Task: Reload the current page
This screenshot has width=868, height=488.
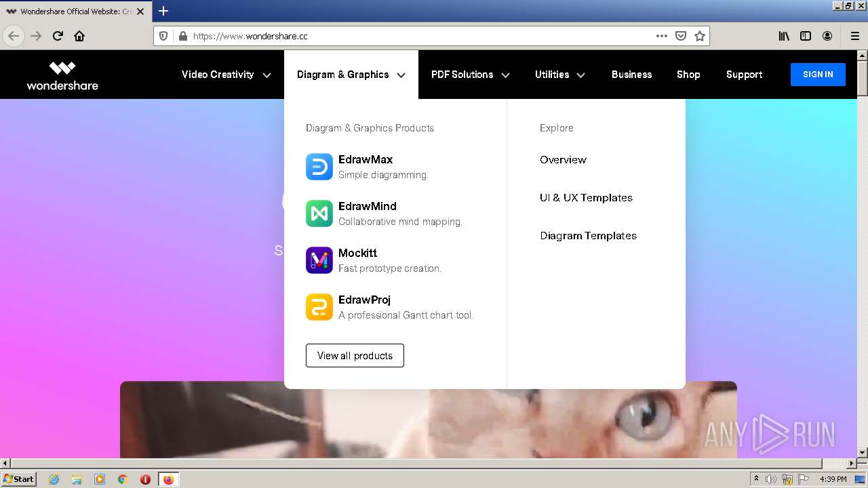Action: coord(58,36)
